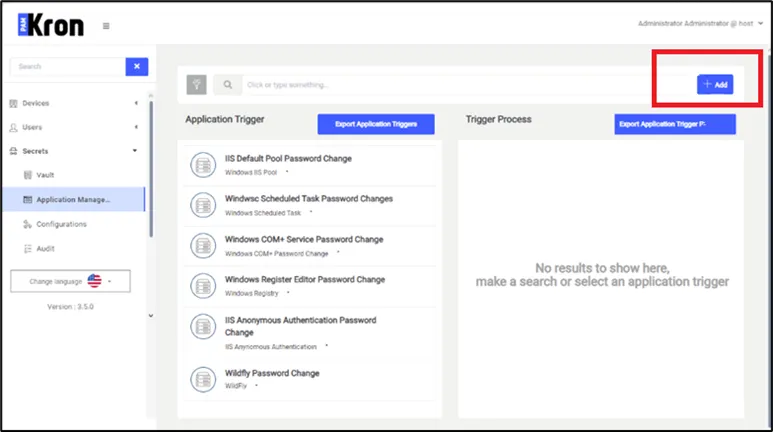This screenshot has width=773, height=432.
Task: Click the Devices sidebar icon
Action: click(13, 103)
